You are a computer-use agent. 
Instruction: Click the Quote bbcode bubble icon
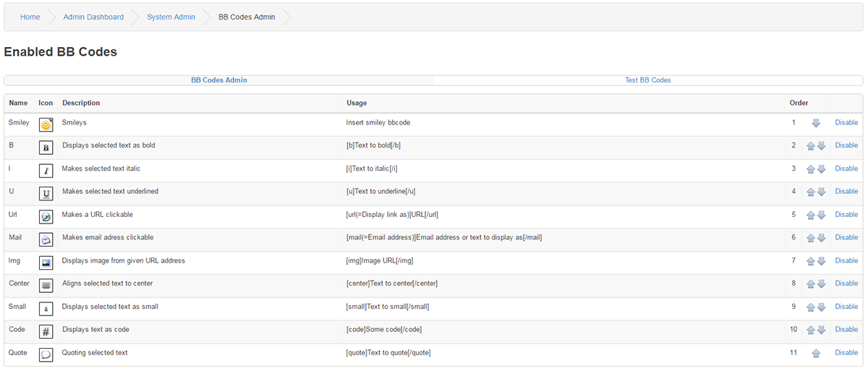click(x=46, y=355)
